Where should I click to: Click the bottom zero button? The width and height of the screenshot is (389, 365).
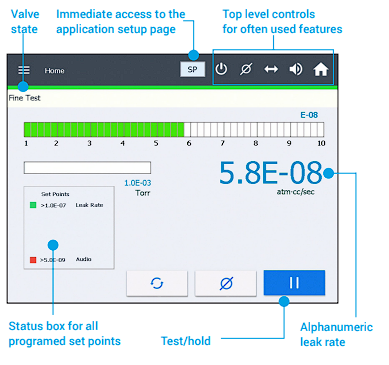point(226,283)
